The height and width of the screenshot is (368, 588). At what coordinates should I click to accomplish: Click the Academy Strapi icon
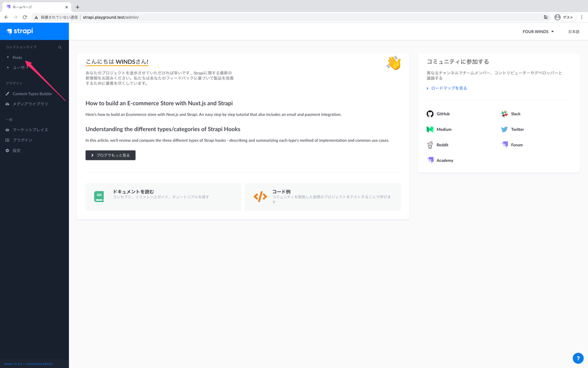click(430, 160)
